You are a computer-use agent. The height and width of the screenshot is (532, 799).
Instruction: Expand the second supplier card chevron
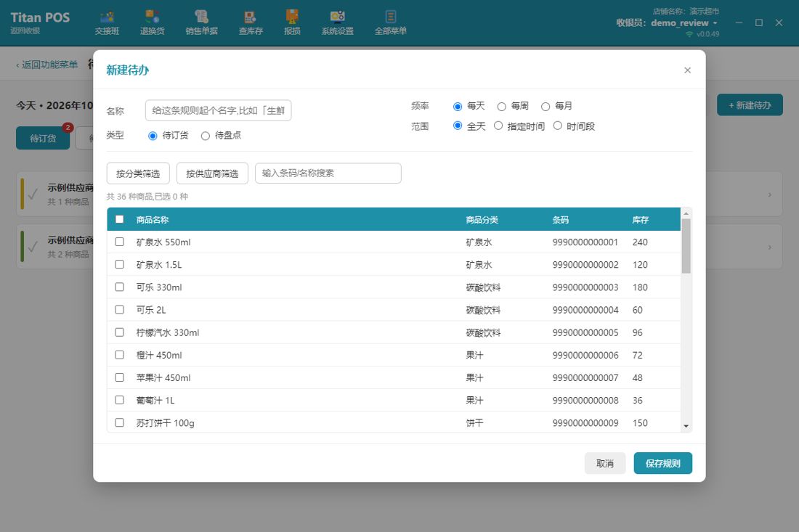click(x=769, y=247)
